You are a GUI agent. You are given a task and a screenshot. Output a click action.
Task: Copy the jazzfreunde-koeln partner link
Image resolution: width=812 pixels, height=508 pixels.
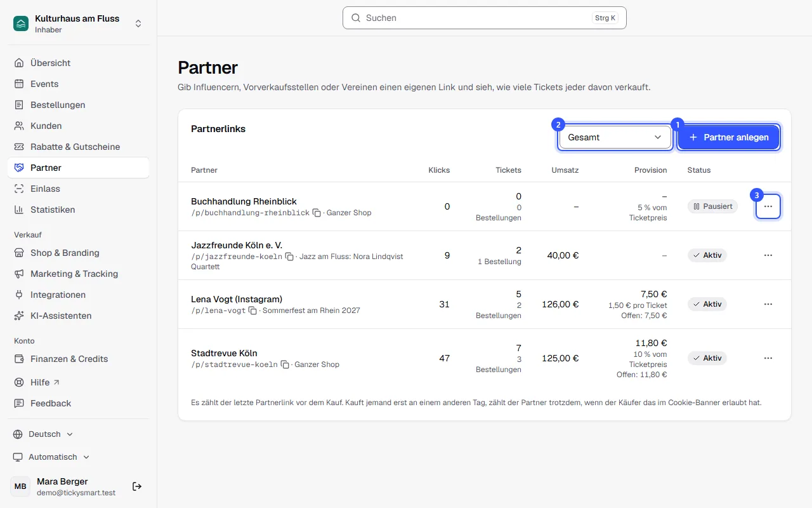pos(289,257)
